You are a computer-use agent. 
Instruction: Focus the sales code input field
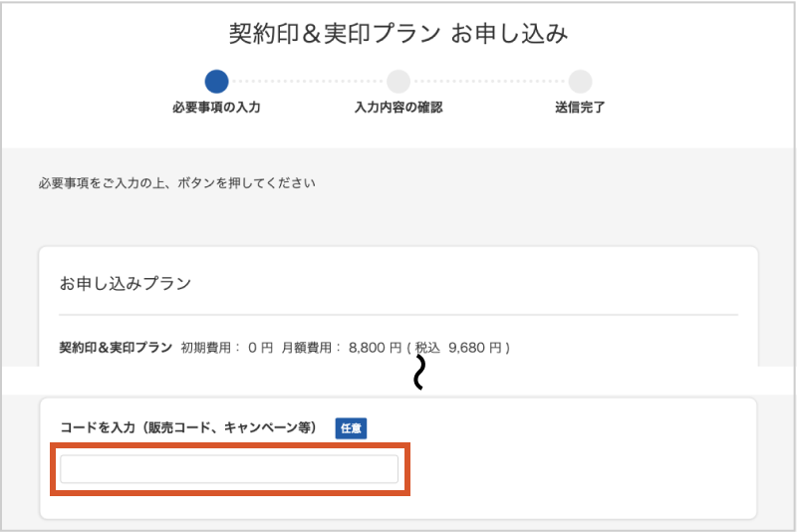[229, 469]
